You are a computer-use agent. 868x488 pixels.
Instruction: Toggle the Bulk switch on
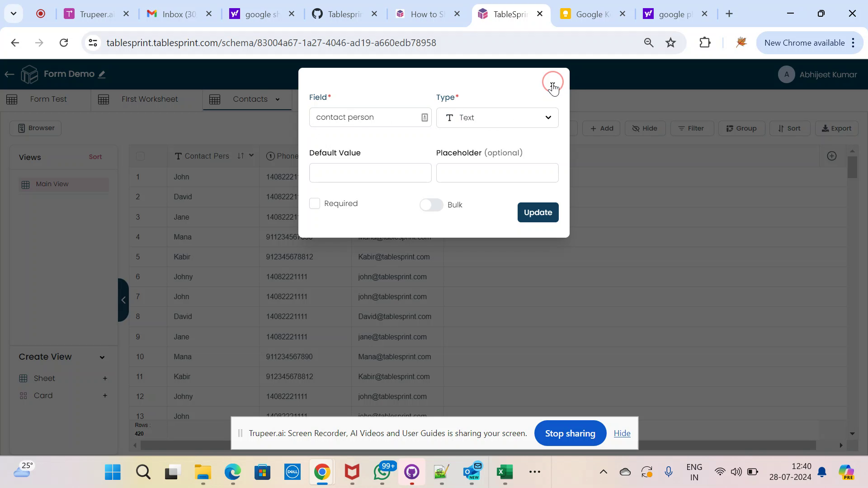click(x=431, y=204)
